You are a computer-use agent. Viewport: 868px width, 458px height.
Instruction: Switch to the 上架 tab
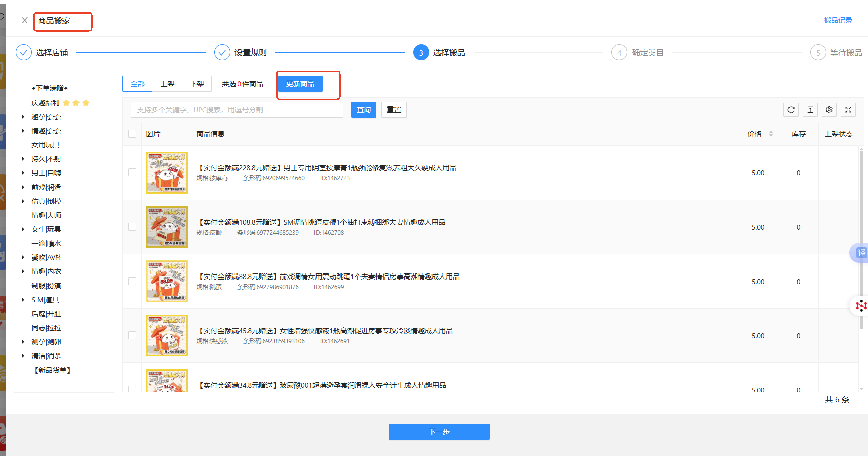pos(167,84)
